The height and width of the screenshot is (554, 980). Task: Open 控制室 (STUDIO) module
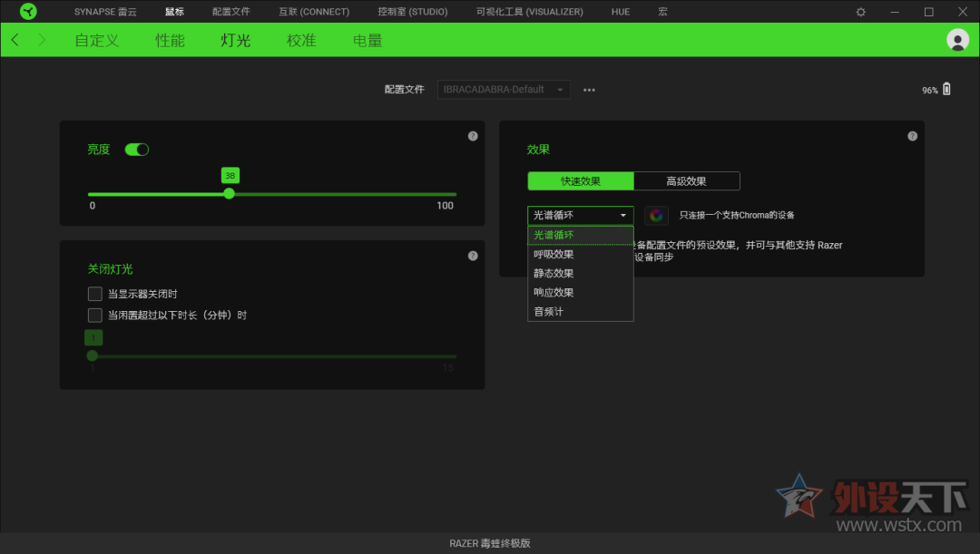[x=413, y=12]
